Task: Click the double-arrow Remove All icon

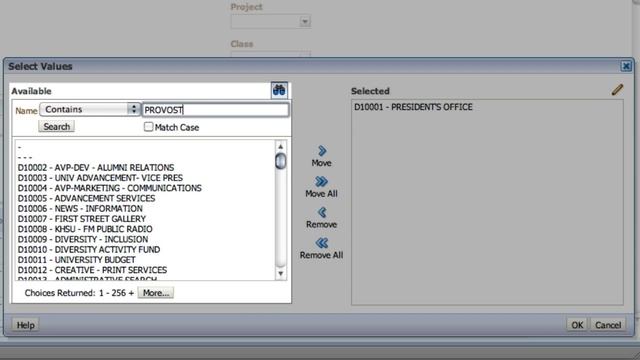Action: [x=322, y=243]
